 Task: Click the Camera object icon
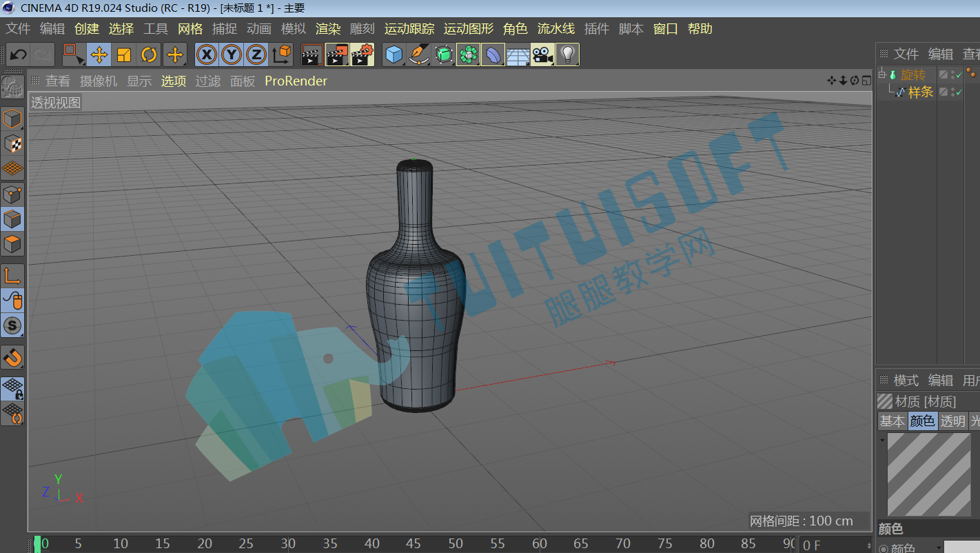543,54
